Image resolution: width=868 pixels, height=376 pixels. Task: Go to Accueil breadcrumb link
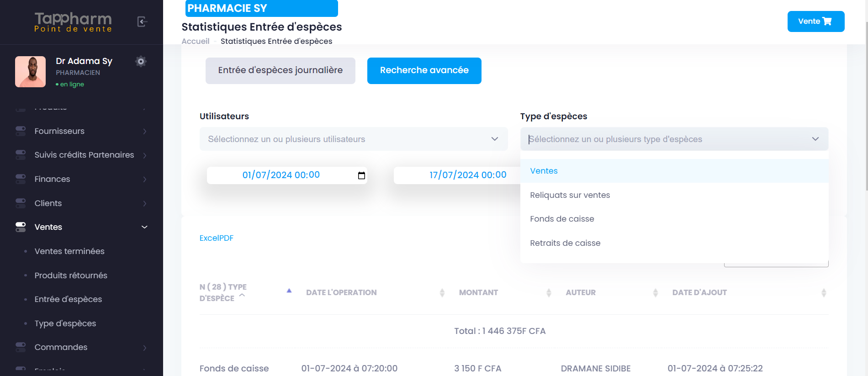click(x=196, y=41)
